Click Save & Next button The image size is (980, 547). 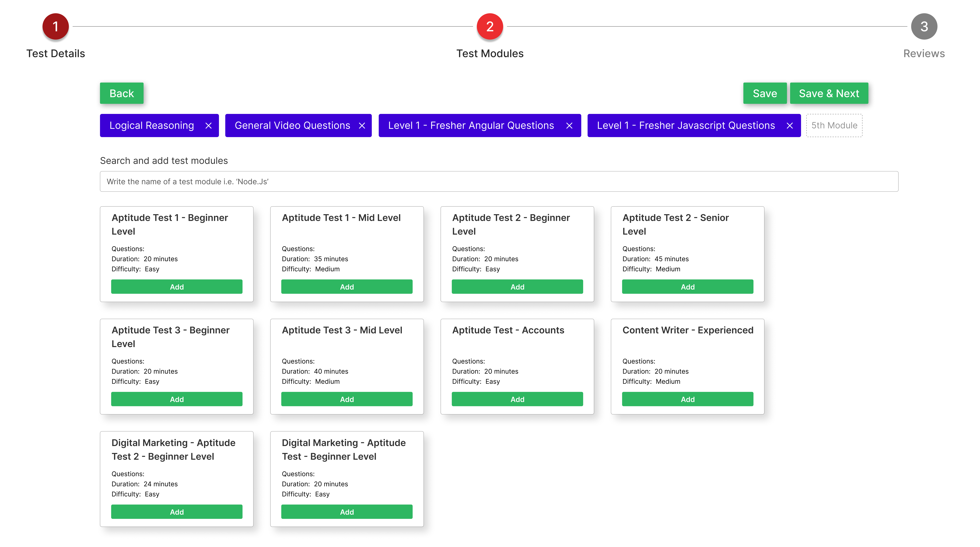coord(829,93)
